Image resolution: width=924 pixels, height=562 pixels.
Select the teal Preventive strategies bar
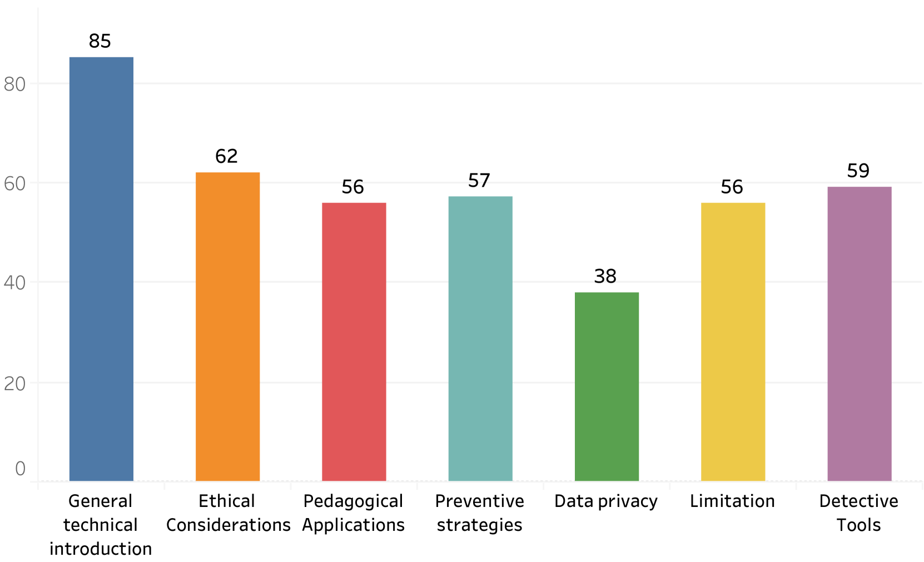(480, 338)
